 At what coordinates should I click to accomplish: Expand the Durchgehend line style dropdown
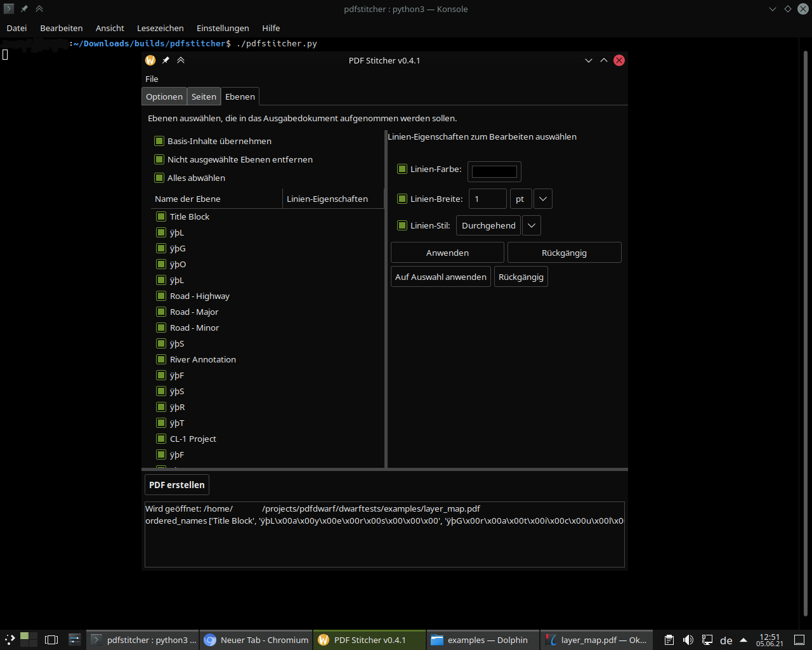click(531, 225)
